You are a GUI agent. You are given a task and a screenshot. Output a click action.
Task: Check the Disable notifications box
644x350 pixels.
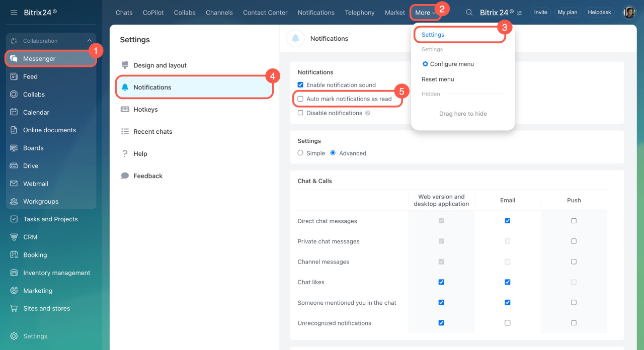(300, 113)
